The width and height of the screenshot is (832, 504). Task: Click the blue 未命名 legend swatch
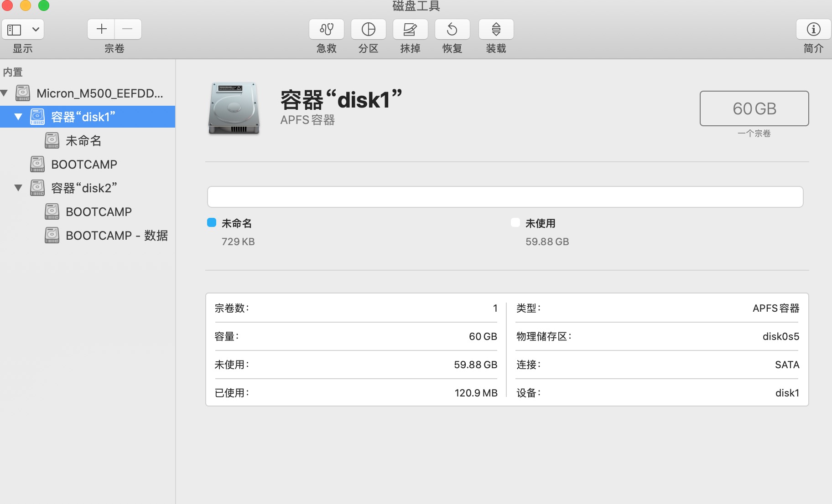(212, 223)
